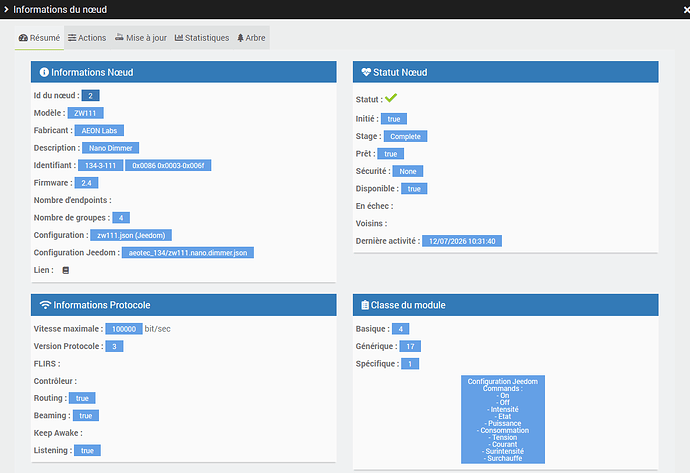Click the Nano Dimmer description label

point(110,148)
